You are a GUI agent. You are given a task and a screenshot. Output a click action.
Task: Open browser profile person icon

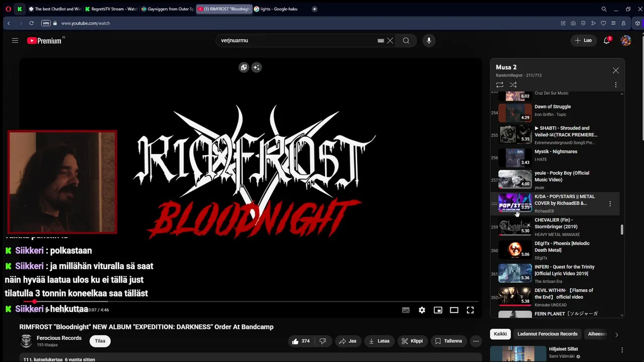pyautogui.click(x=623, y=23)
